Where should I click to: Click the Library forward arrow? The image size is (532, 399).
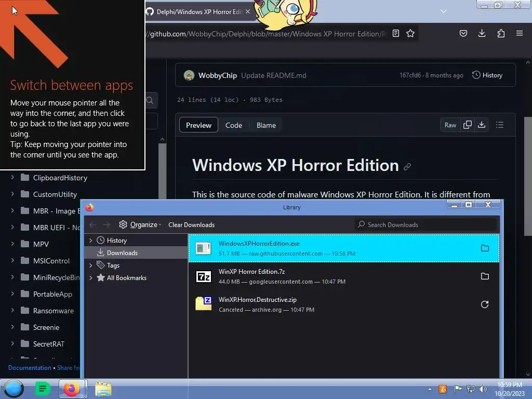pyautogui.click(x=107, y=224)
